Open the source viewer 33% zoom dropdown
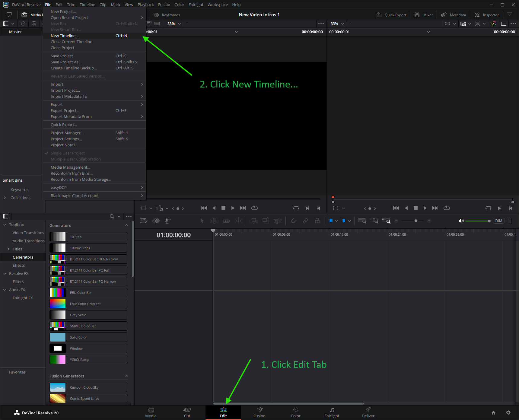This screenshot has width=519, height=420. pyautogui.click(x=174, y=24)
